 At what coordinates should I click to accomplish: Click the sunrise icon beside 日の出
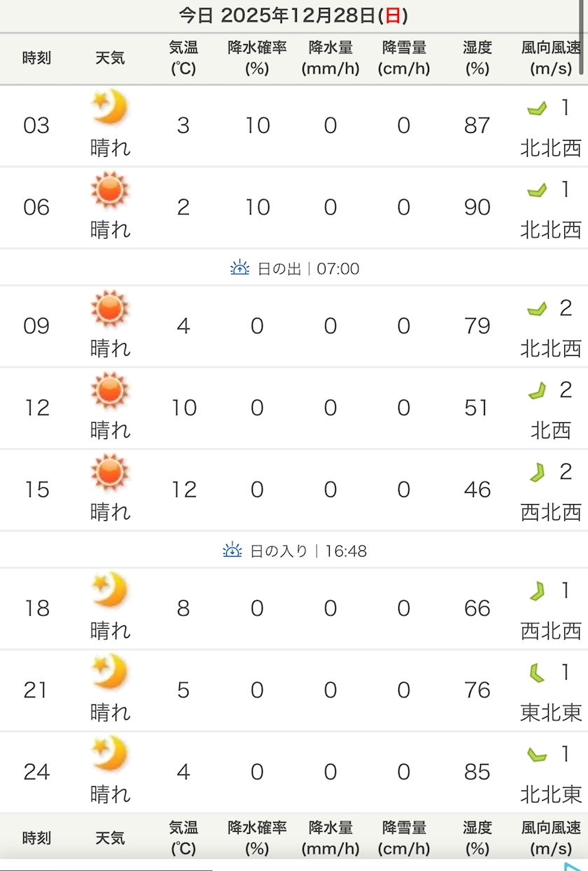point(240,267)
